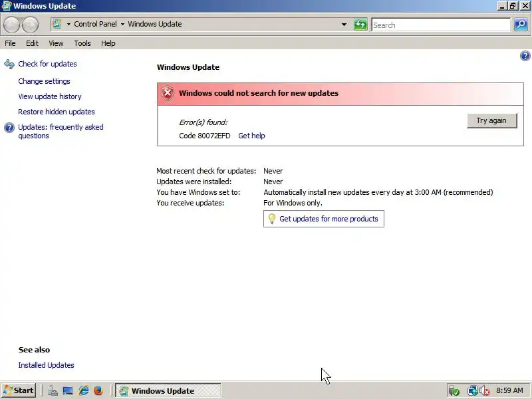Open the Edit menu
Image resolution: width=532 pixels, height=399 pixels.
click(32, 43)
